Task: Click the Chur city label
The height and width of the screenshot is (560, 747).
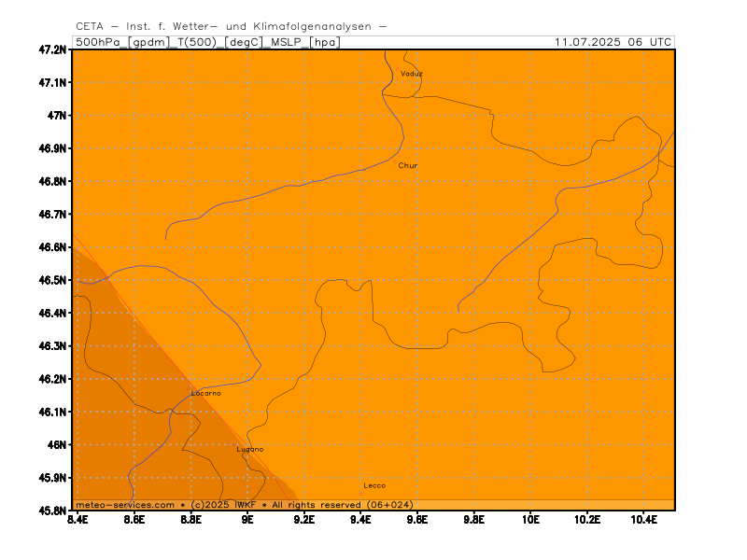Action: point(408,165)
